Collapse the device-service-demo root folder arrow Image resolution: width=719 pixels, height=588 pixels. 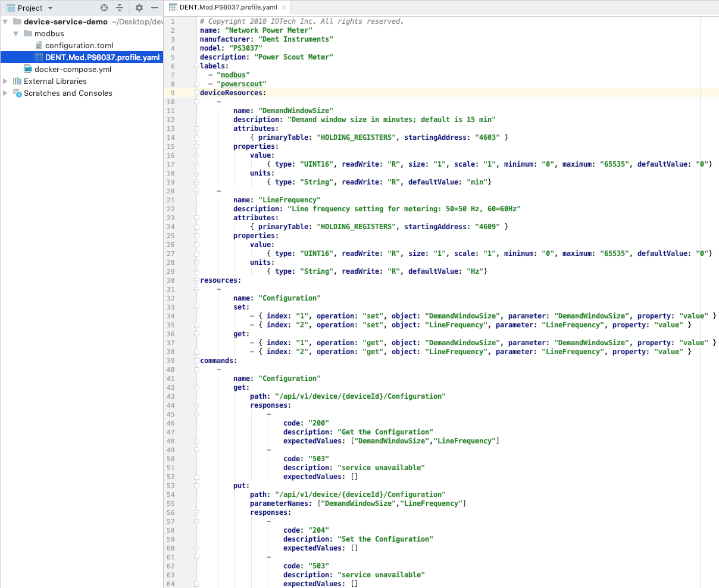tap(5, 22)
